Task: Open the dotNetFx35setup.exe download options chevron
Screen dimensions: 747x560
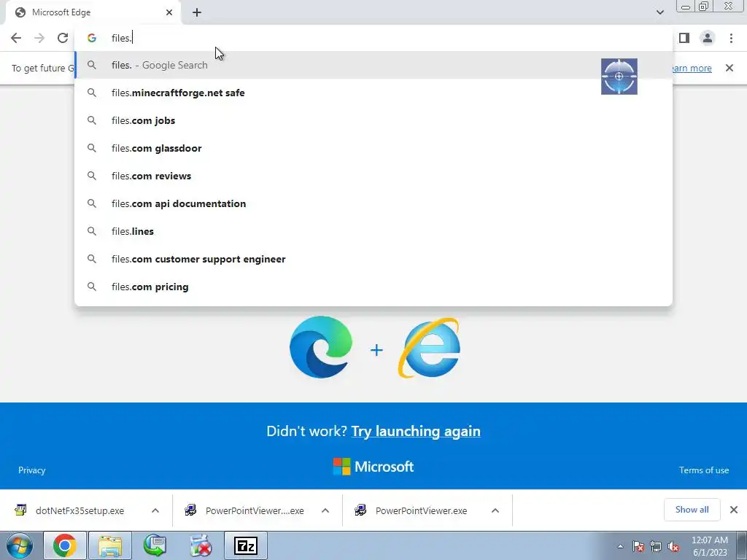Action: pos(155,510)
